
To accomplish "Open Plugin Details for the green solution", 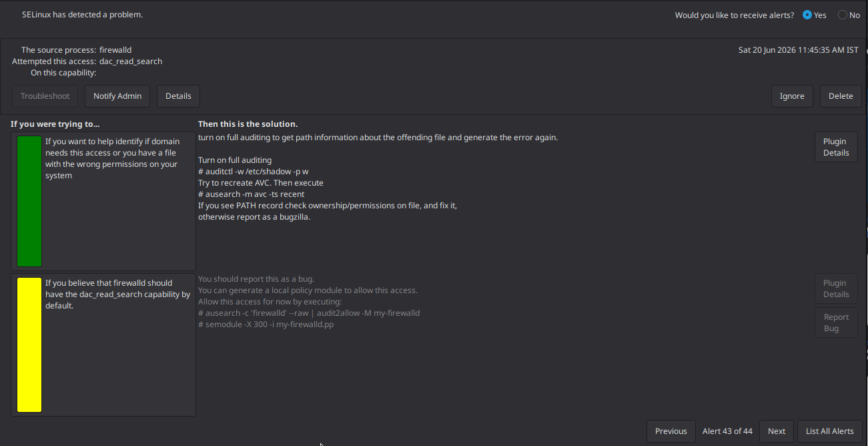I will 836,147.
